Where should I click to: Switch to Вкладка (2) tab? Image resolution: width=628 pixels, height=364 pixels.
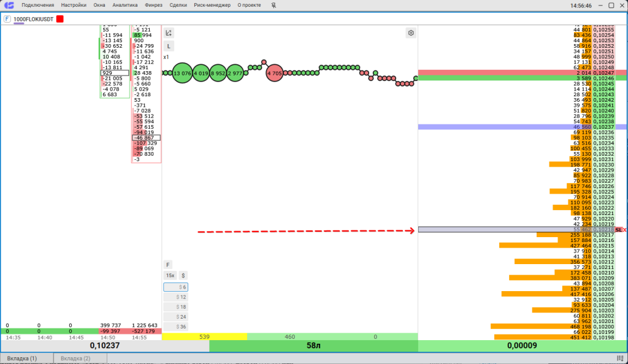(x=80, y=358)
